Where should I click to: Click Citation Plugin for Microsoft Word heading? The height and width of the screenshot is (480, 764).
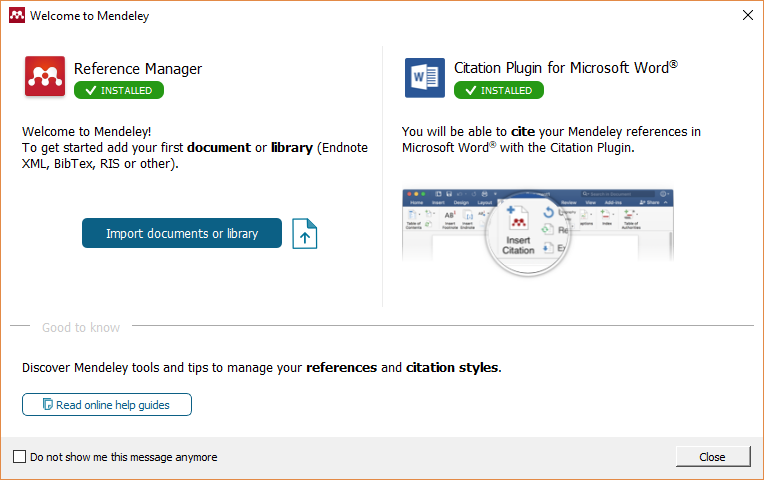[566, 68]
